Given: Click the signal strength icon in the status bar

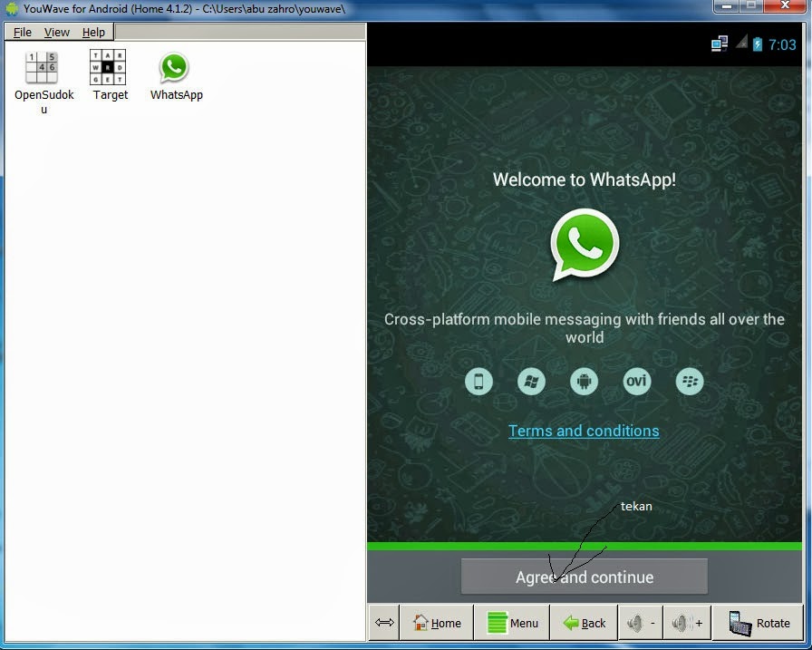Looking at the screenshot, I should 741,43.
